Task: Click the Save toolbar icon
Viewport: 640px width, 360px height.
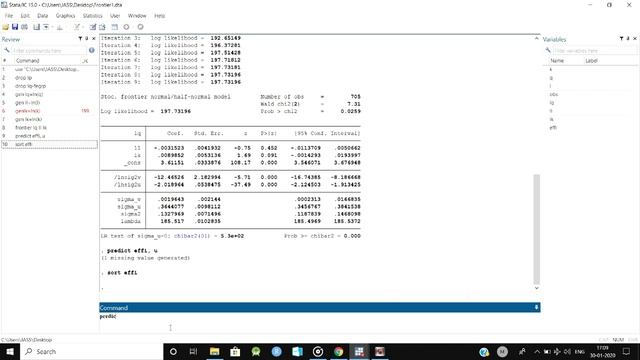Action: (x=15, y=27)
